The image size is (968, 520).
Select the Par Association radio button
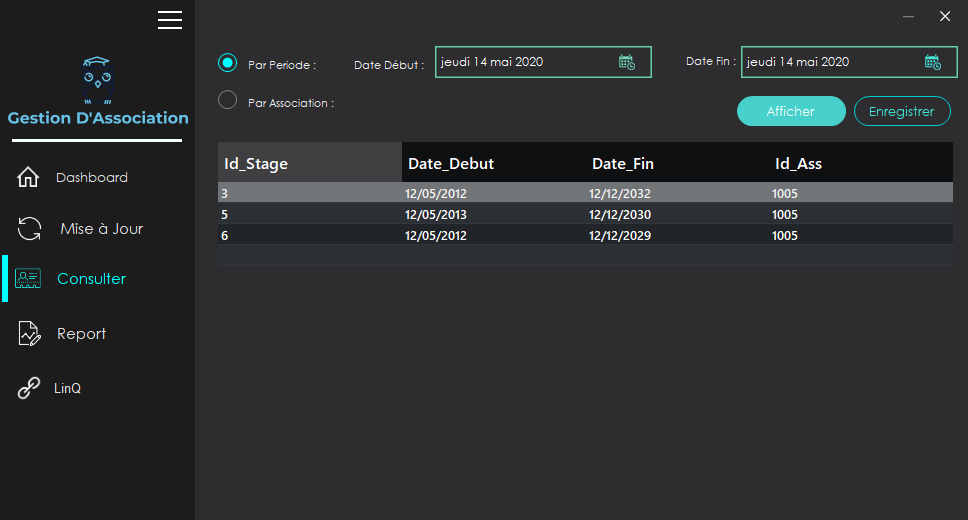point(228,100)
